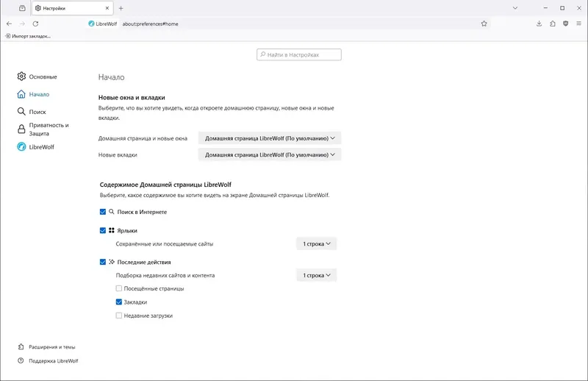Open Приватность и Защита category

click(x=43, y=129)
